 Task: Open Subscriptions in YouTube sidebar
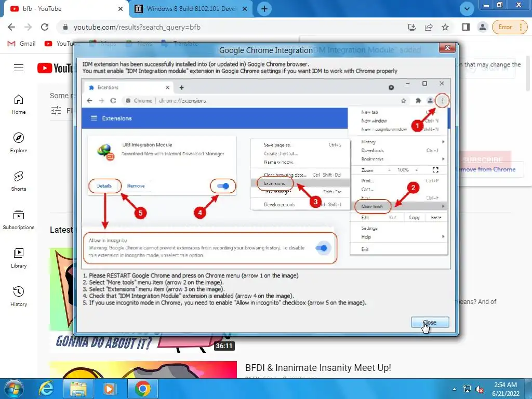(x=19, y=220)
